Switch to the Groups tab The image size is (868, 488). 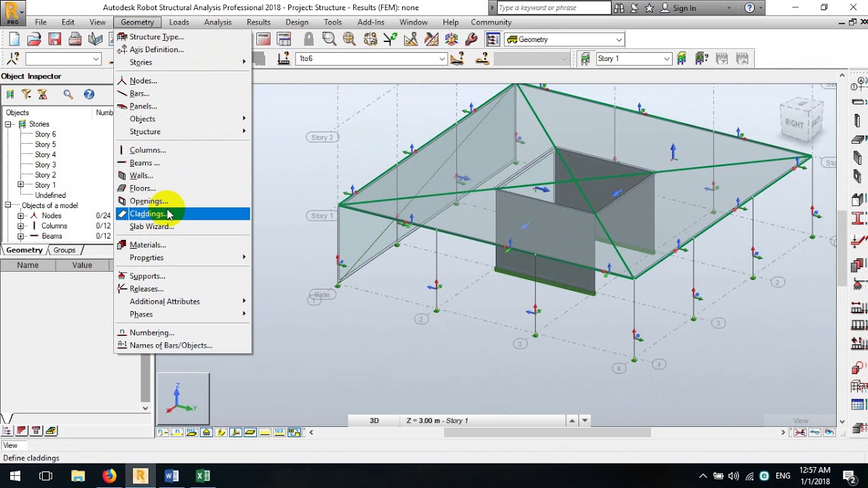(x=64, y=250)
